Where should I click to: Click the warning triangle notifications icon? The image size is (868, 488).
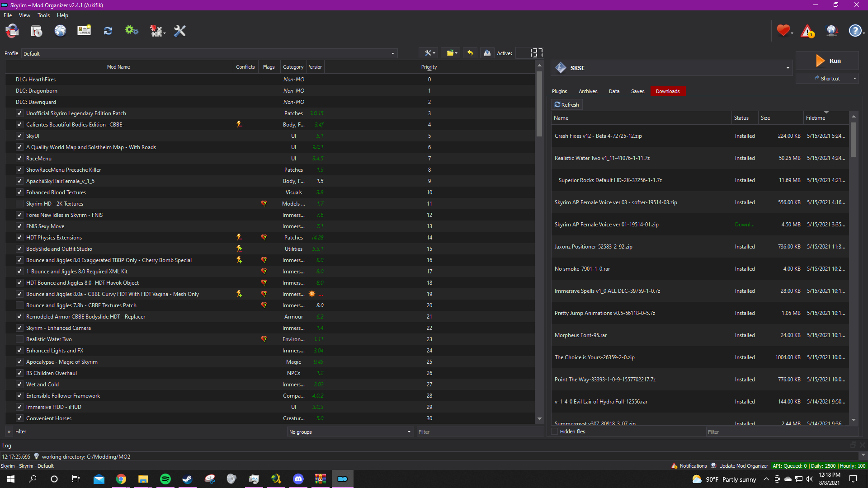[808, 31]
